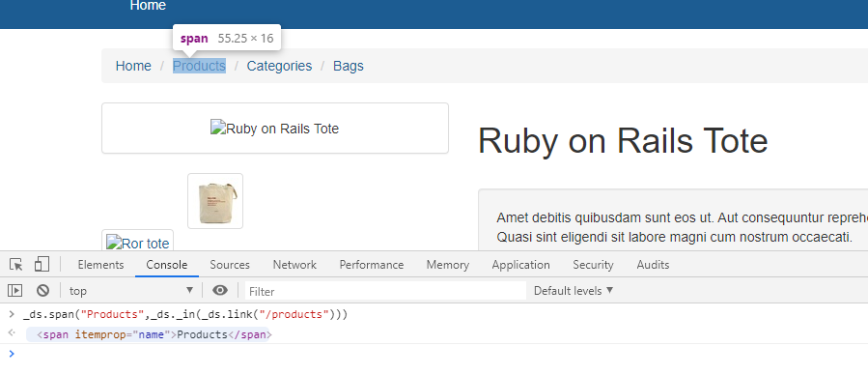
Task: Show the console sidebar icon
Action: [x=14, y=290]
